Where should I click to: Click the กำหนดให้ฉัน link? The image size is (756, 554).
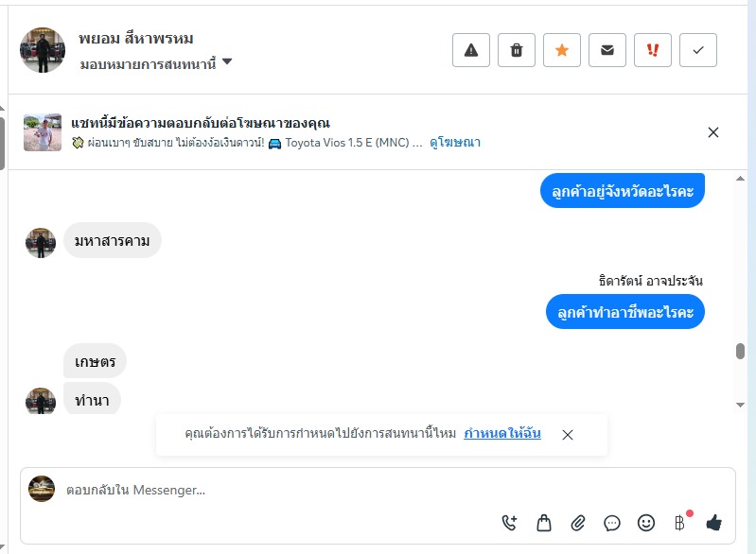click(x=502, y=434)
